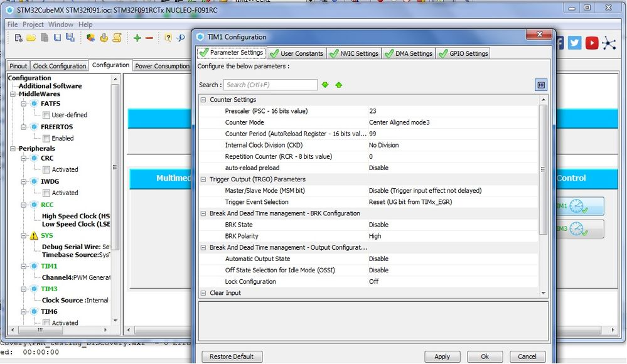Jump to next search result, green down arrow

[x=325, y=85]
